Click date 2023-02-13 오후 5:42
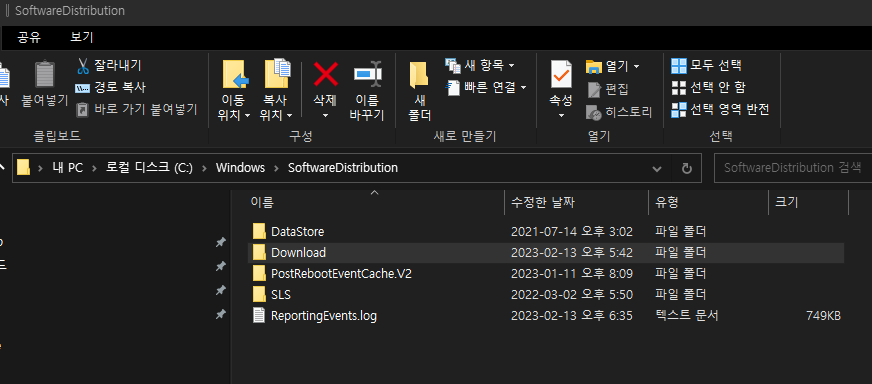The image size is (872, 384). [x=572, y=253]
